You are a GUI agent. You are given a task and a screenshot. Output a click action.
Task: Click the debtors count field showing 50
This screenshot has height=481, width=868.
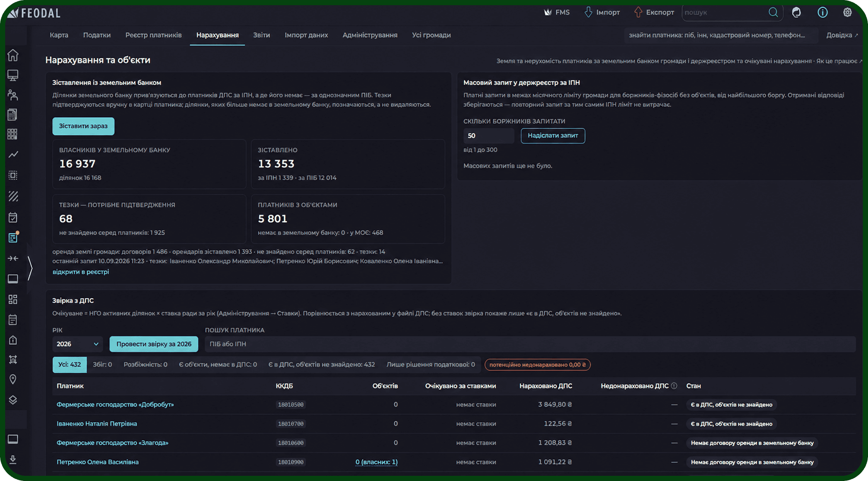(x=489, y=136)
